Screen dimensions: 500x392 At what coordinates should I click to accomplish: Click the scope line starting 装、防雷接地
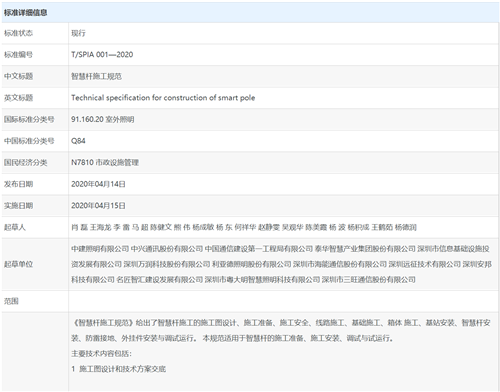[x=232, y=338]
